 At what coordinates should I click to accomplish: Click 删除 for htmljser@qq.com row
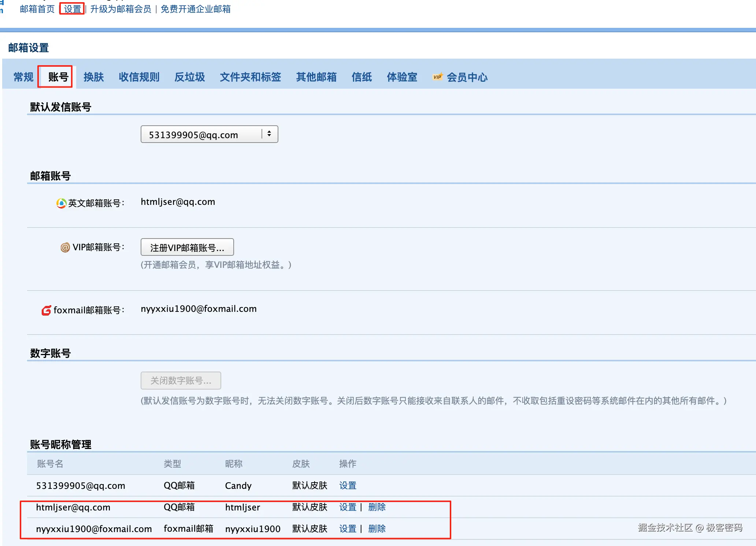coord(377,507)
